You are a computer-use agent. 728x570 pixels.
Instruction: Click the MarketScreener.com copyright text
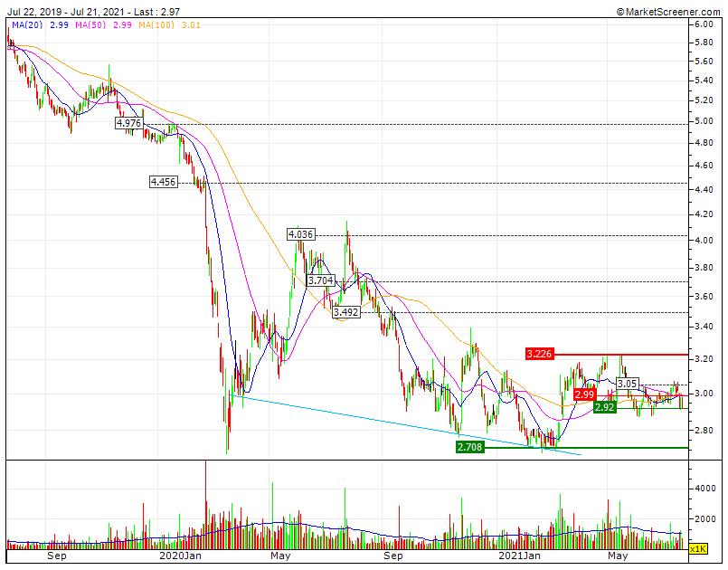tap(668, 12)
